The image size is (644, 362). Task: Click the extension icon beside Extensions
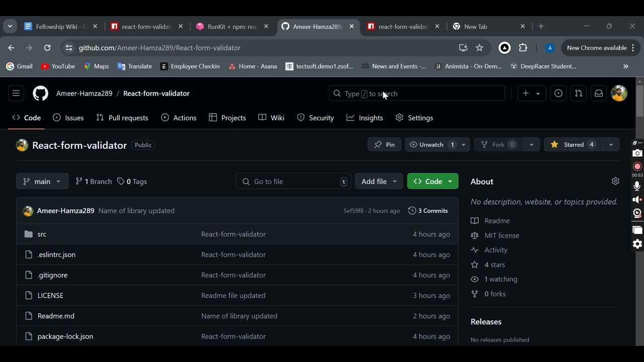pos(505,48)
